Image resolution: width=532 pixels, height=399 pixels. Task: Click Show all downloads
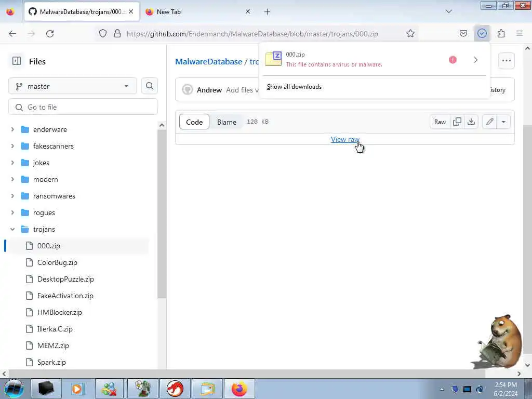coord(294,87)
